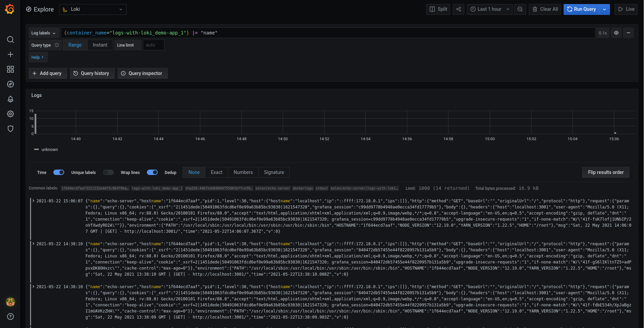644x328 pixels.
Task: Click the zoom out time range icon
Action: tap(520, 9)
